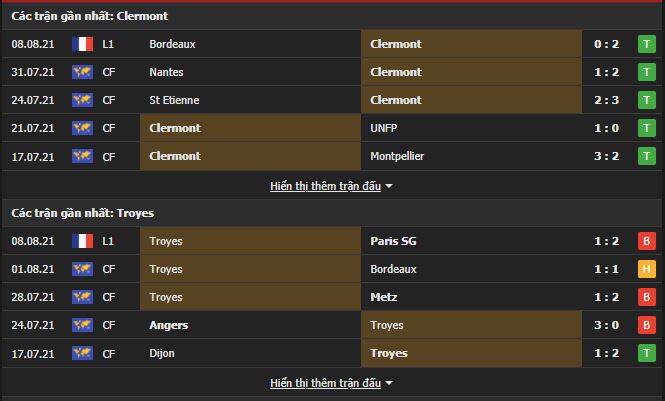The image size is (665, 401).
Task: Click 'Hiển thị thêm trận đấu' under Clermont
Action: [x=325, y=186]
